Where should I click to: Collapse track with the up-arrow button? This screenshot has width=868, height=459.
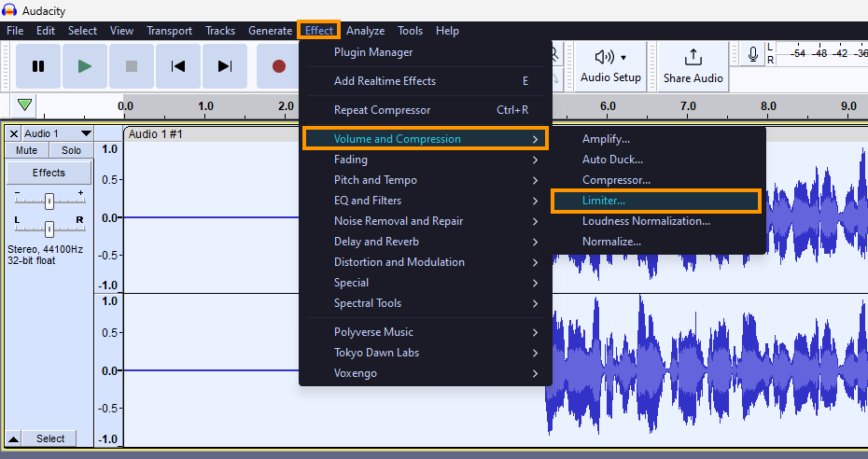pyautogui.click(x=13, y=439)
